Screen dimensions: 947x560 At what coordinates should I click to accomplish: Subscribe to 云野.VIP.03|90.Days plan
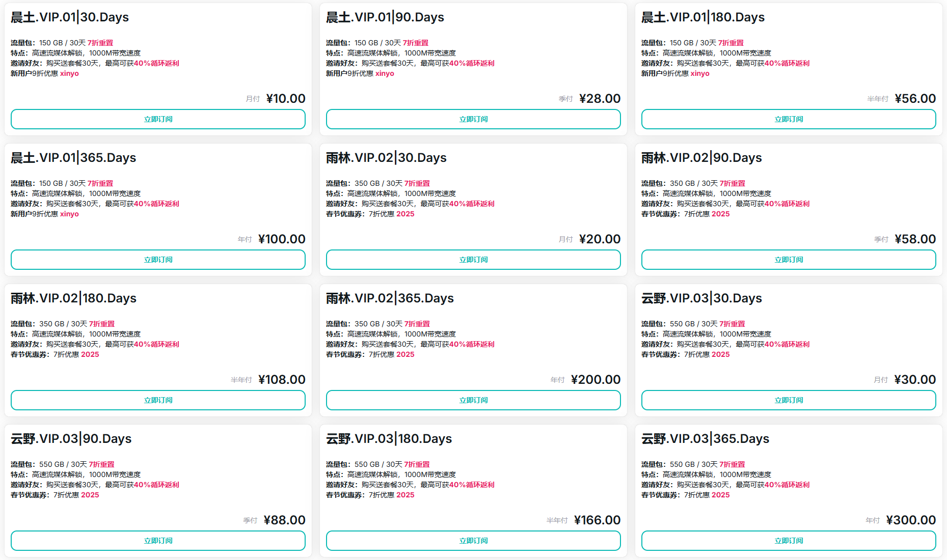click(x=158, y=541)
